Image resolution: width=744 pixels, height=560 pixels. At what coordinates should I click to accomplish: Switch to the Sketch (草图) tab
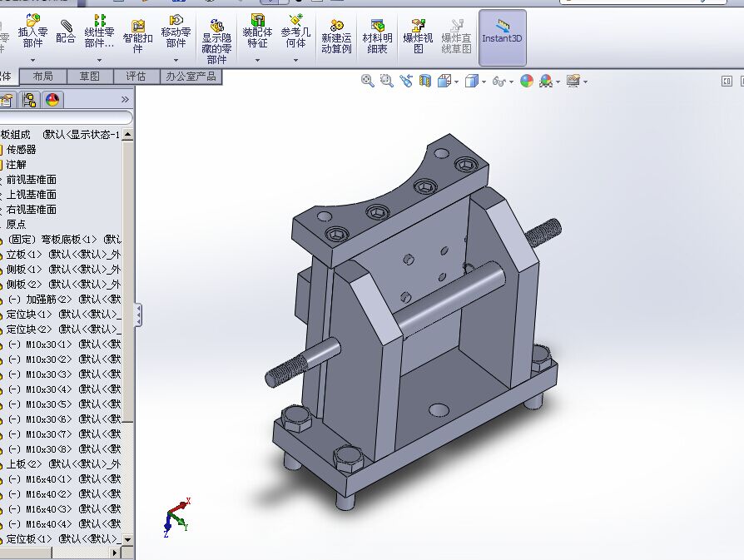[90, 77]
